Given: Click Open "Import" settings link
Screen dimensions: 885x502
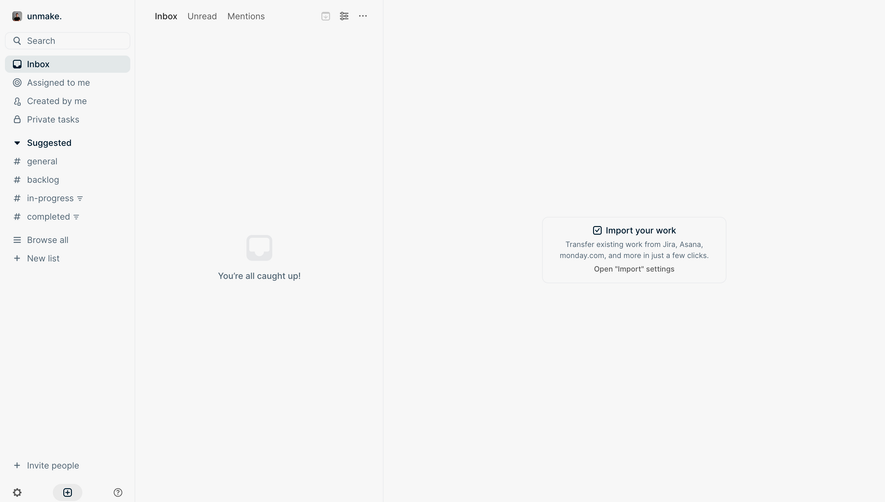Looking at the screenshot, I should coord(634,269).
